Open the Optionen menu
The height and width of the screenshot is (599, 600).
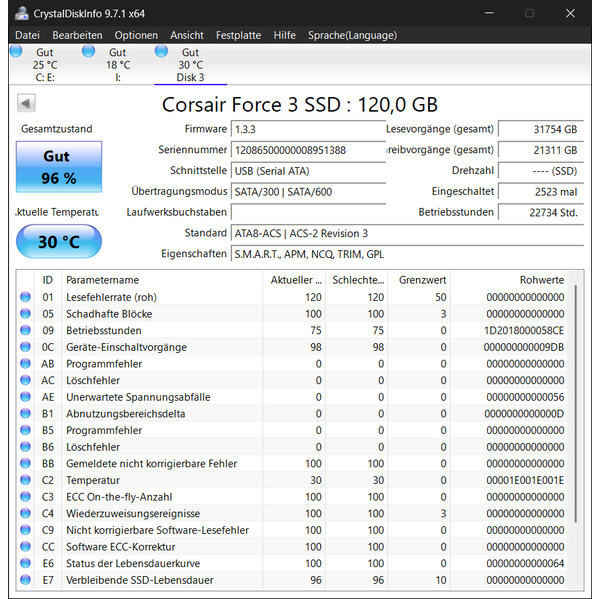pos(136,35)
